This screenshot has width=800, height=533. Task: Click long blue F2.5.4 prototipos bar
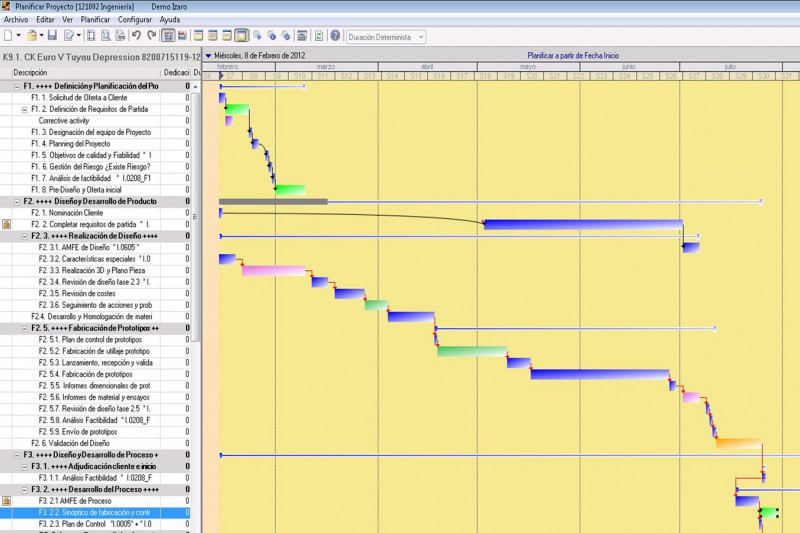click(x=599, y=374)
